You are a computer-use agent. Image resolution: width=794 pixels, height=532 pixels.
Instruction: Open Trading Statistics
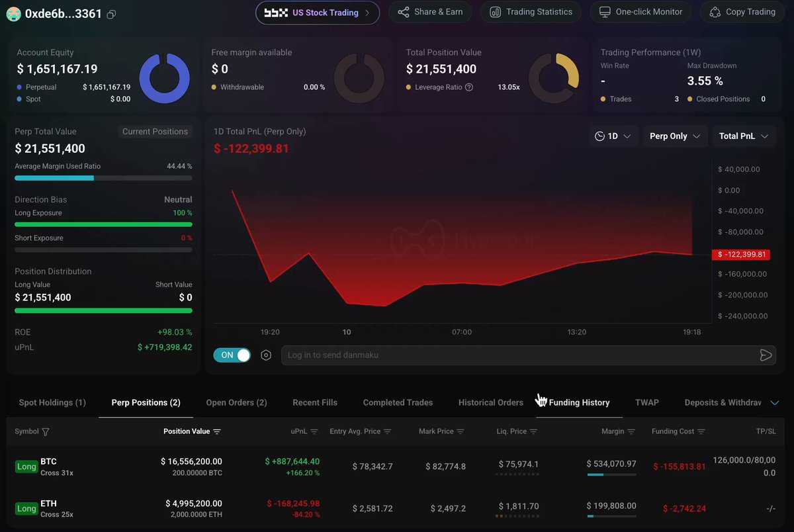click(x=531, y=12)
